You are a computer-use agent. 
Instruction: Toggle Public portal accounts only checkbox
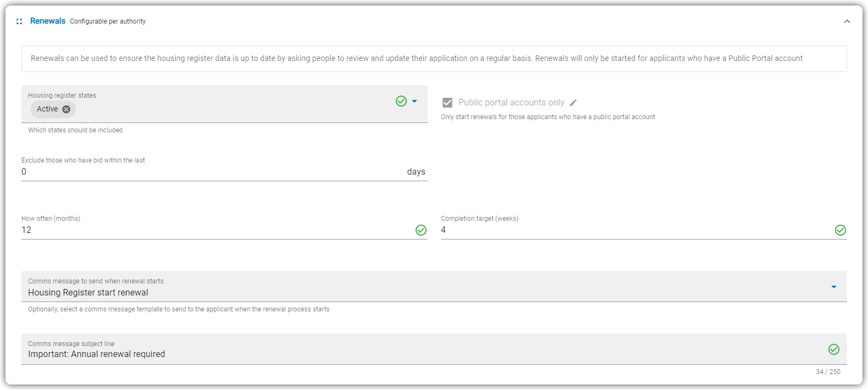[x=447, y=103]
